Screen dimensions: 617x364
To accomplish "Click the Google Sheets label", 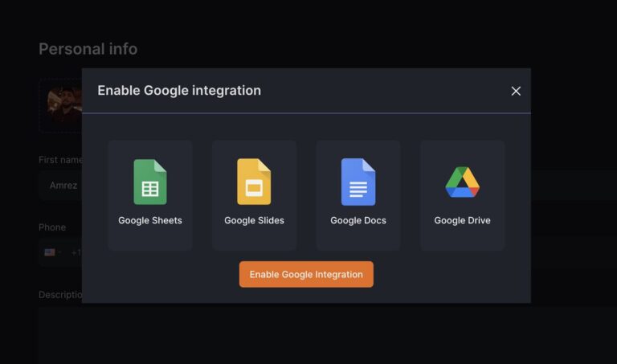I will click(150, 220).
